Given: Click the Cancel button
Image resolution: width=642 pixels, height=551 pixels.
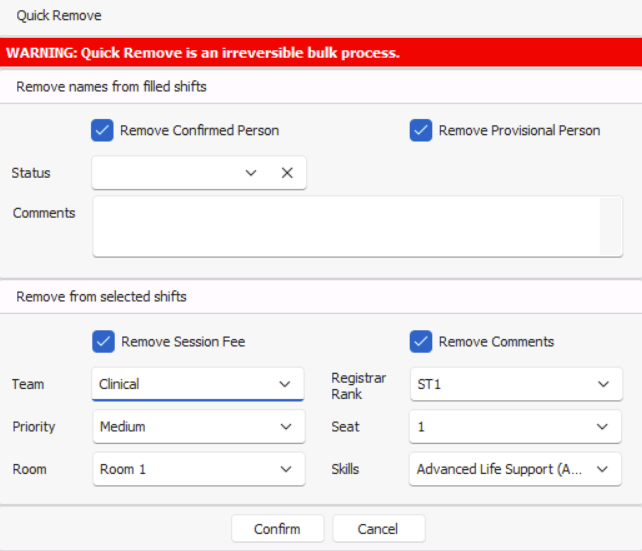Looking at the screenshot, I should click(378, 529).
